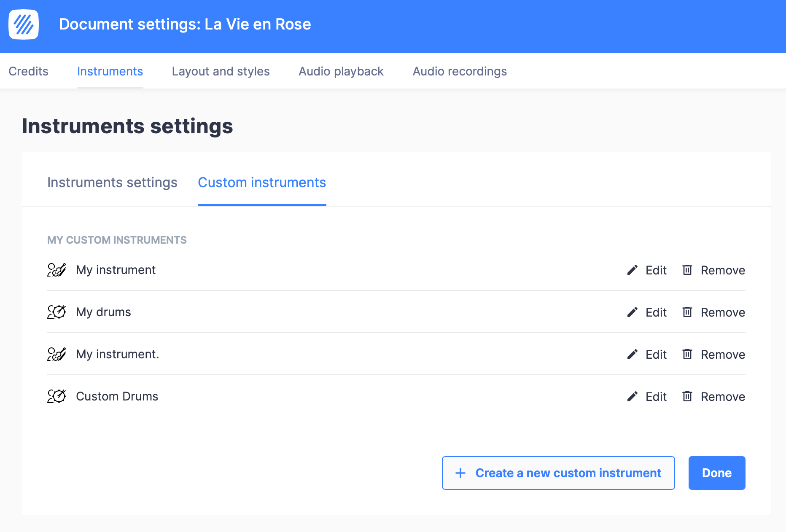Click the pencil icon for Custom Drums

point(632,396)
